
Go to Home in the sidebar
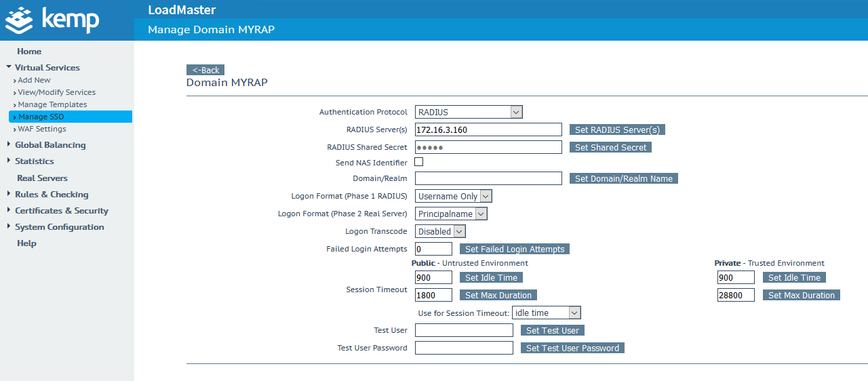coord(29,52)
